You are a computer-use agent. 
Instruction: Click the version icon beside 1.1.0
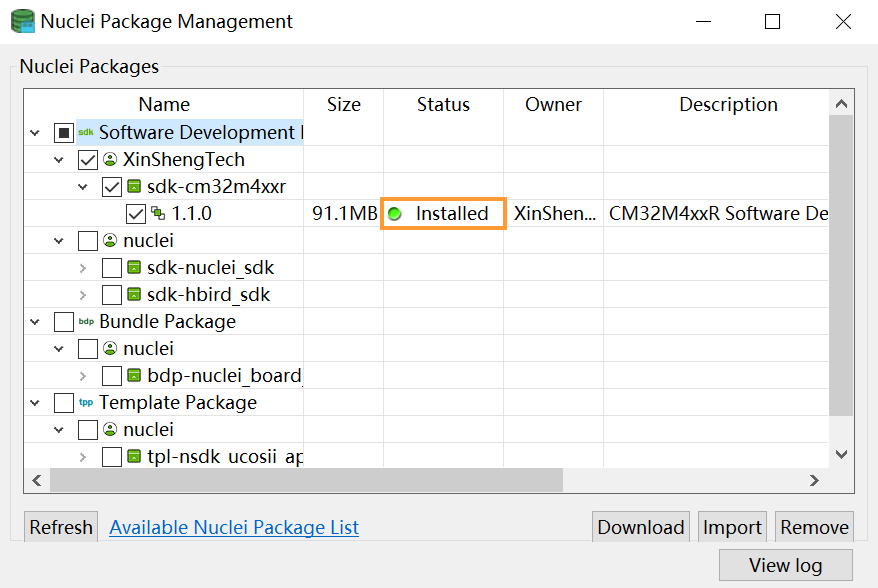tap(158, 213)
